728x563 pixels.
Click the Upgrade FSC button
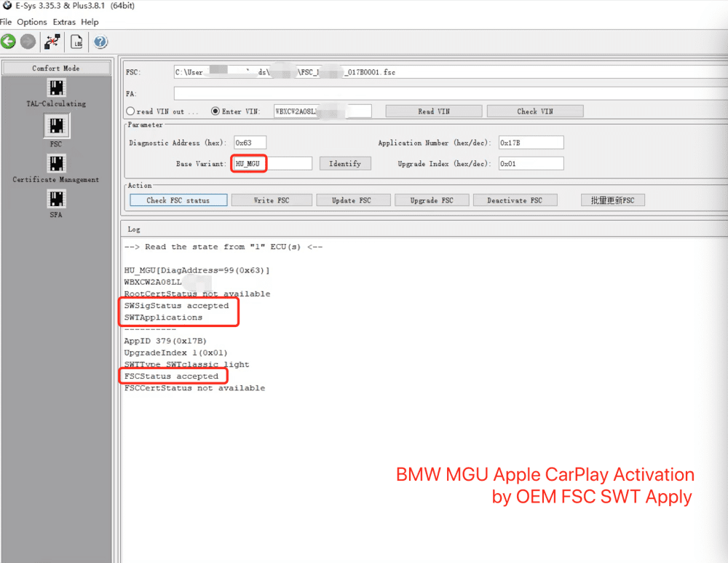coord(432,200)
